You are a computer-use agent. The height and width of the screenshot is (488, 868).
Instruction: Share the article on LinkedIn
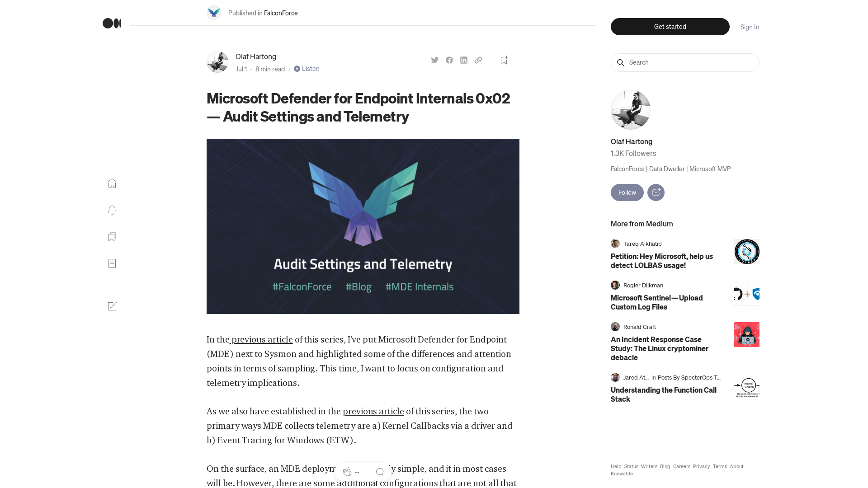point(463,60)
